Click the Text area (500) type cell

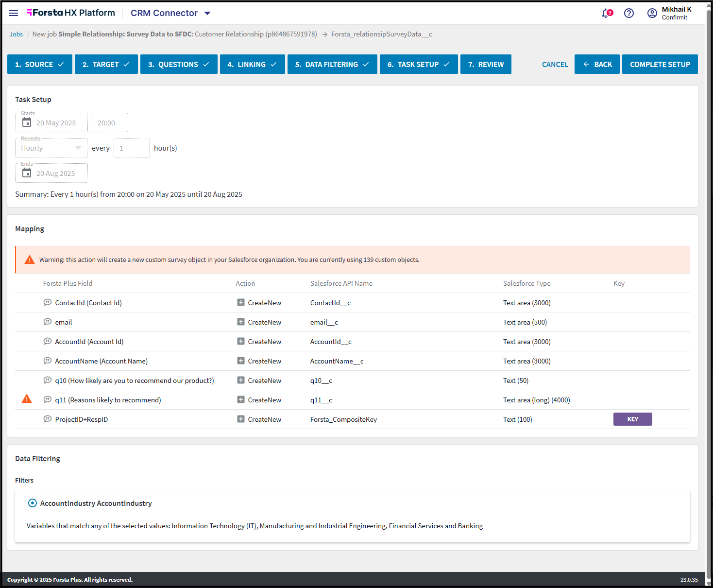[x=525, y=322]
